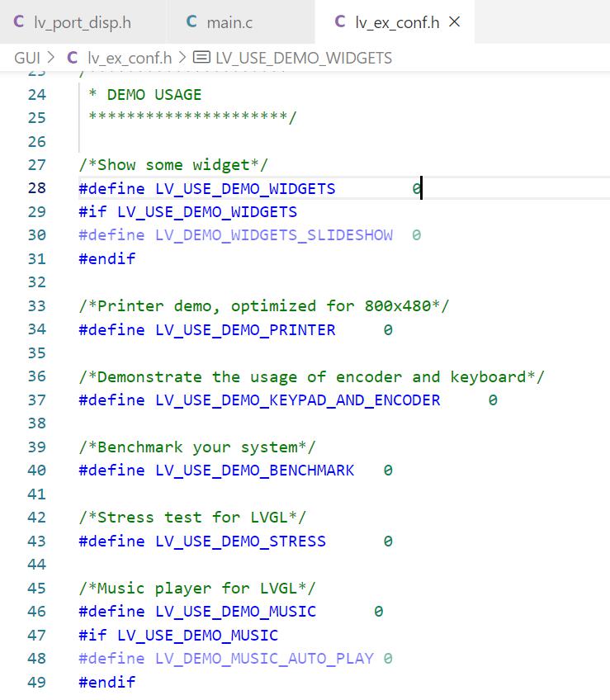This screenshot has height=700, width=610.
Task: Click '/*Stress test for LVGL*/' comment
Action: (192, 518)
